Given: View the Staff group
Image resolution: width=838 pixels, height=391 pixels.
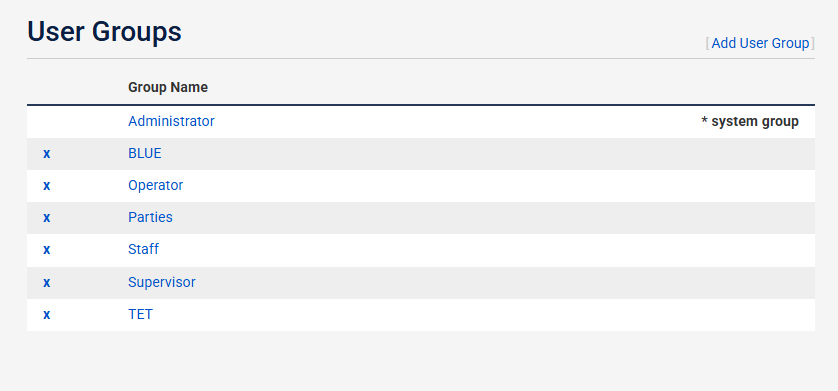Looking at the screenshot, I should point(143,249).
